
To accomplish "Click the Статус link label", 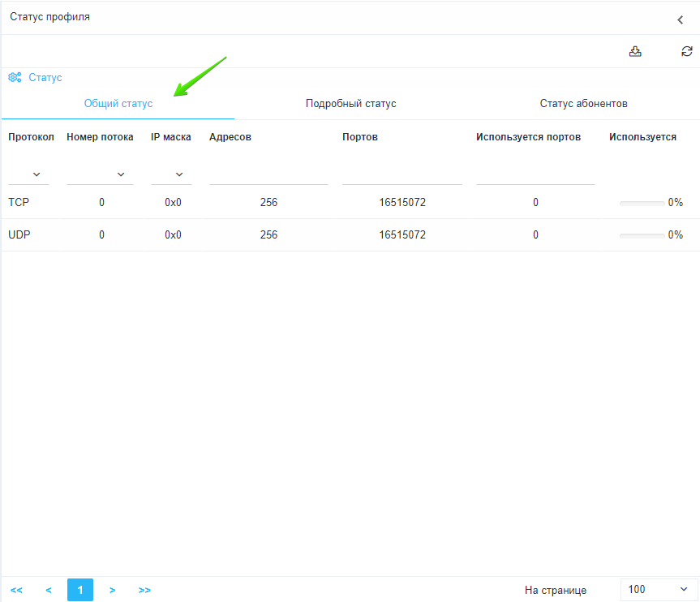I will (45, 78).
